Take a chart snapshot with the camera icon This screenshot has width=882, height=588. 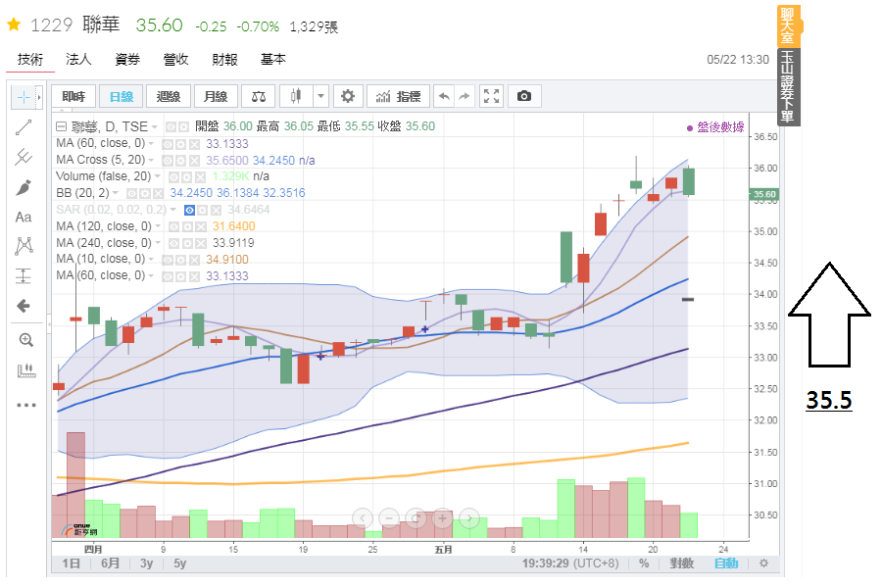tap(524, 96)
